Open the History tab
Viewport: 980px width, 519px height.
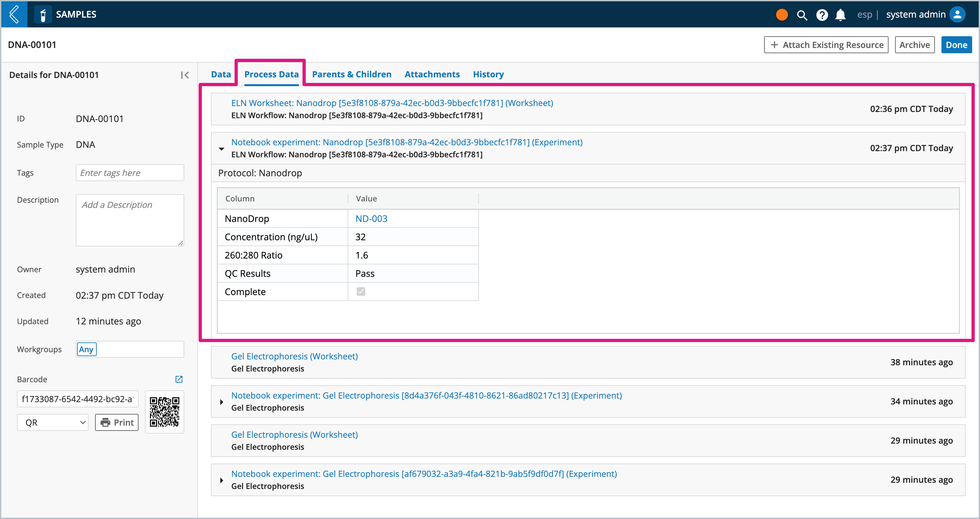coord(488,74)
